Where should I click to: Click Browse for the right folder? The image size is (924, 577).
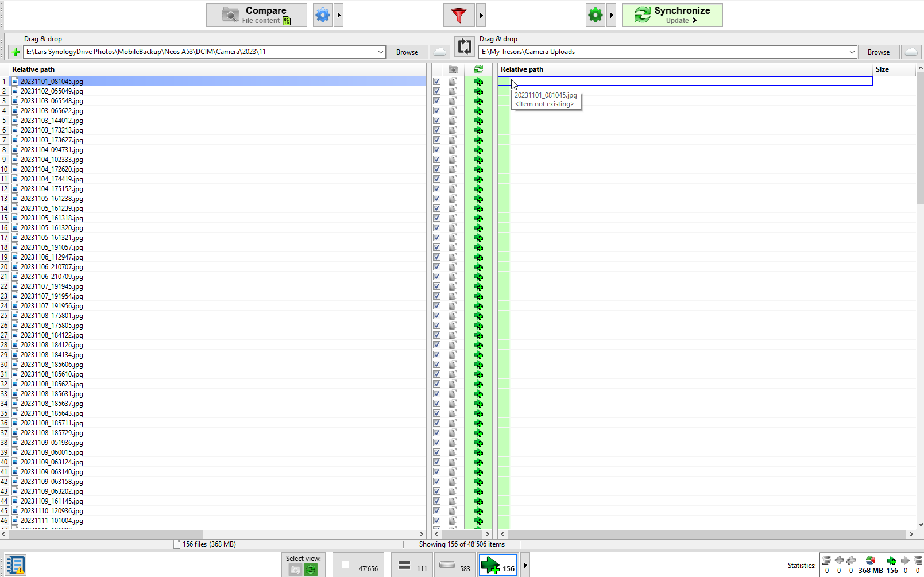tap(879, 52)
